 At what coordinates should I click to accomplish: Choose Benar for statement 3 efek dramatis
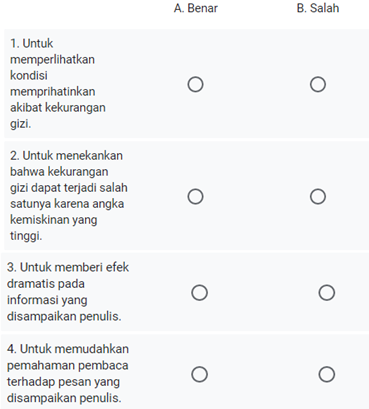point(199,292)
